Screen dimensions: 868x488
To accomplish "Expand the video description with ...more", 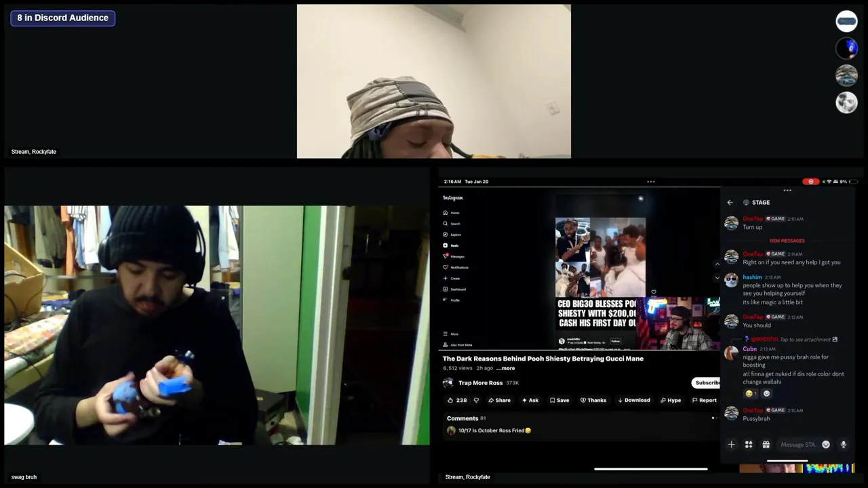I will pos(505,368).
